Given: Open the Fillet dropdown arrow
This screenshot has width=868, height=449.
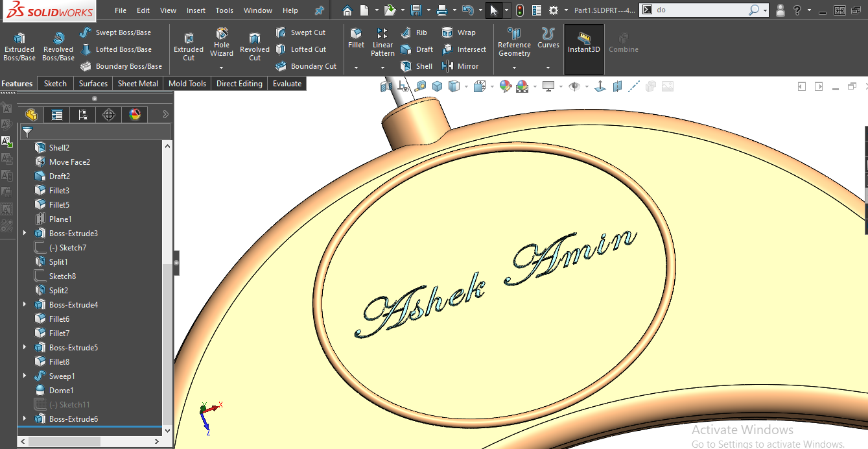Looking at the screenshot, I should point(356,67).
